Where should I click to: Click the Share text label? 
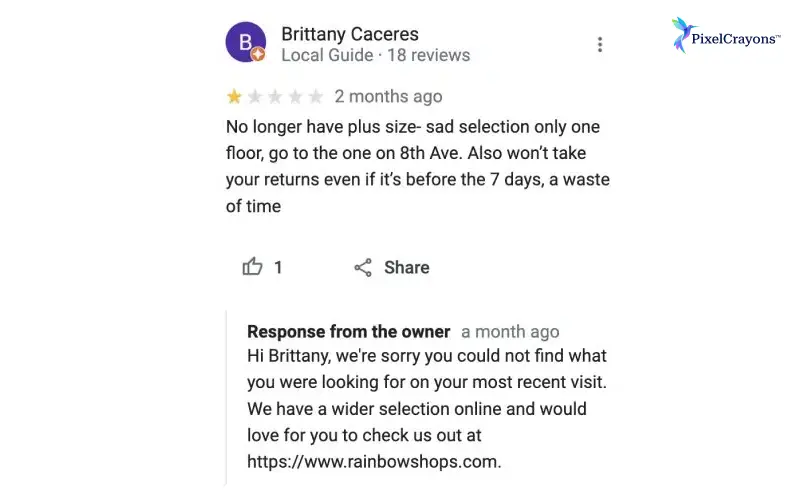[407, 267]
